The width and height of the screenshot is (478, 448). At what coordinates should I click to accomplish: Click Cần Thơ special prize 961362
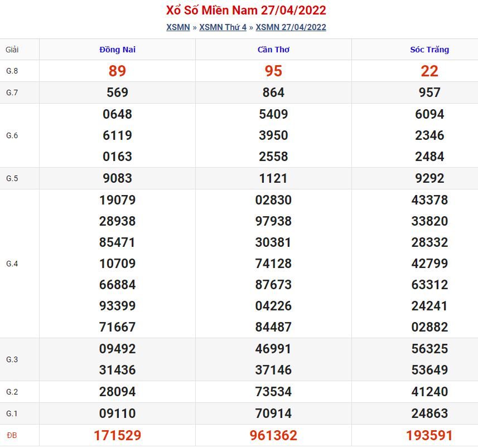(273, 436)
